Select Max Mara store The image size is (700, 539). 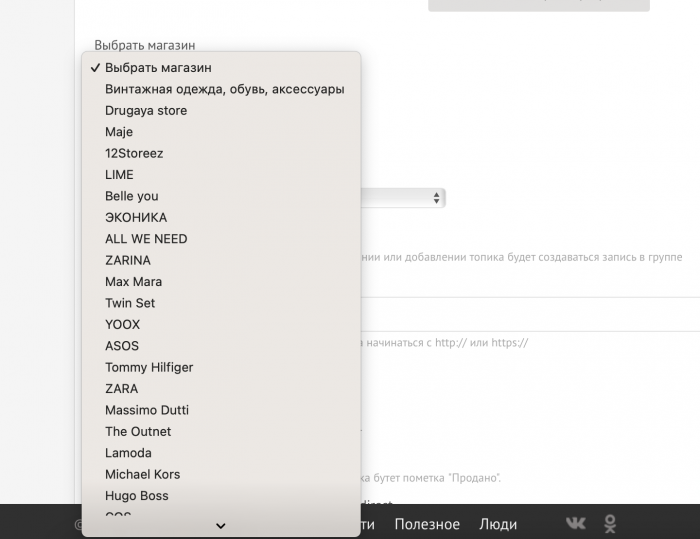click(221, 282)
